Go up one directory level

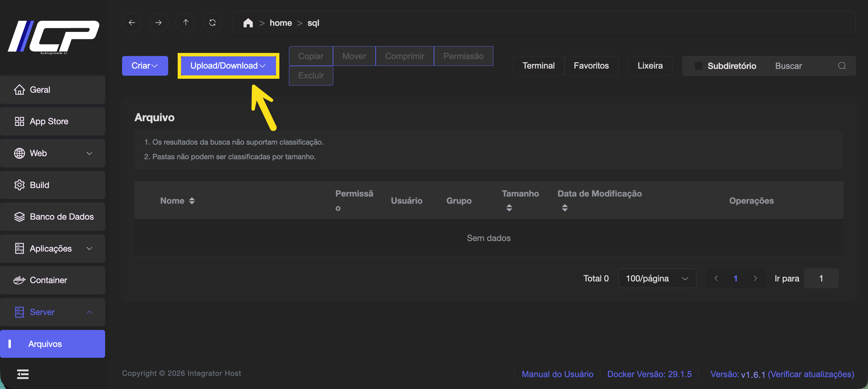[185, 22]
